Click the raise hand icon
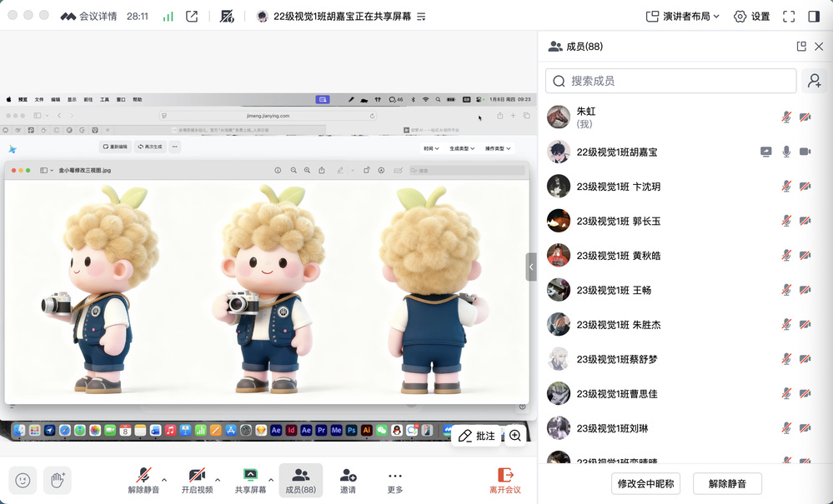Screen dimensions: 833x504 (x=58, y=480)
